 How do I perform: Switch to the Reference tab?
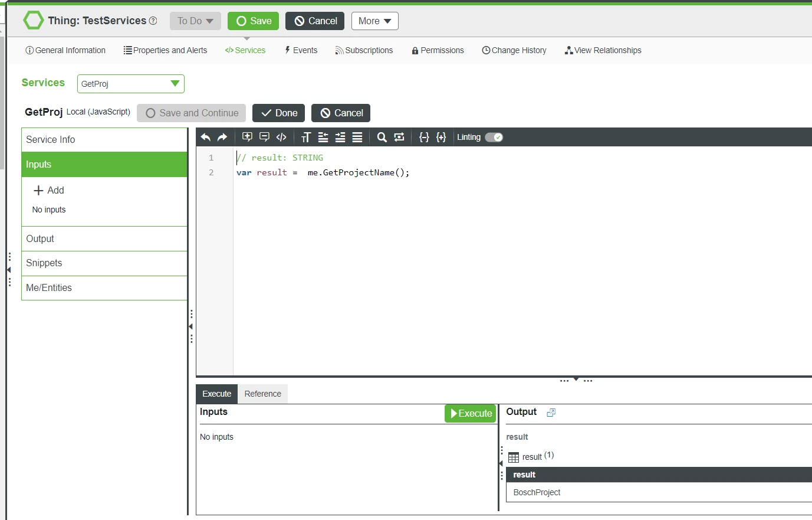pos(263,394)
